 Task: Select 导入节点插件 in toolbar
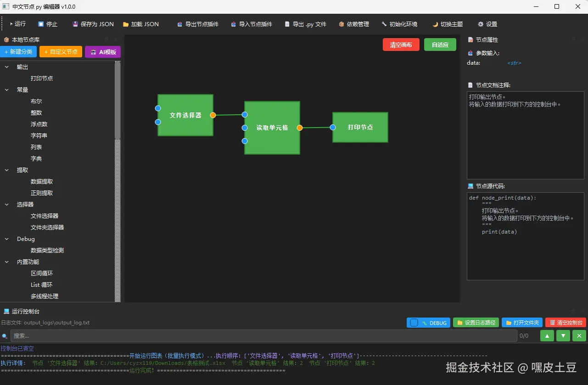click(251, 24)
